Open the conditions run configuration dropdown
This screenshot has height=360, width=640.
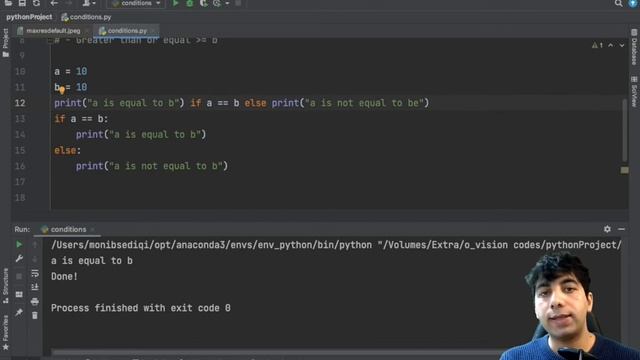tap(136, 3)
